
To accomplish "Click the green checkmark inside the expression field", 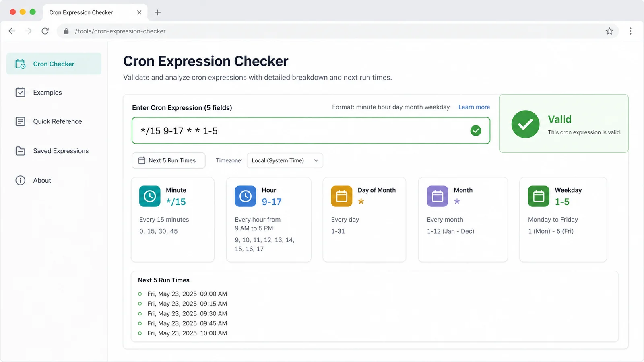I will pos(476,130).
